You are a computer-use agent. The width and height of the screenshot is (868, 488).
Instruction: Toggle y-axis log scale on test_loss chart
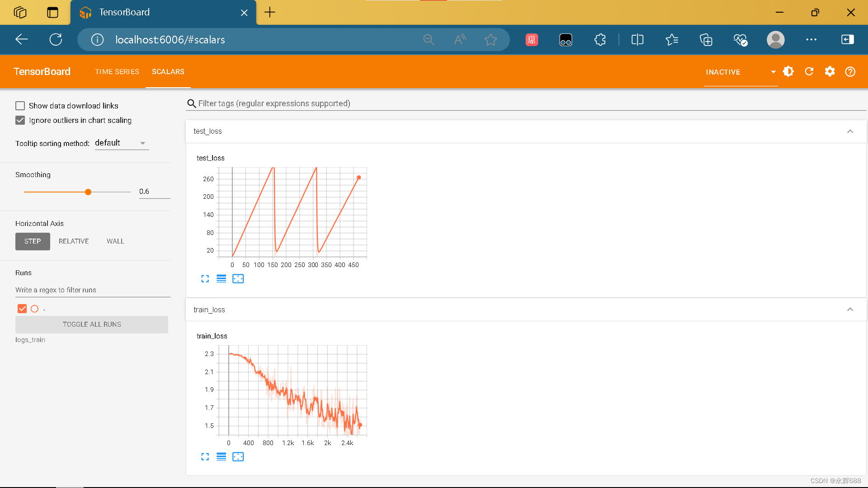coord(221,279)
